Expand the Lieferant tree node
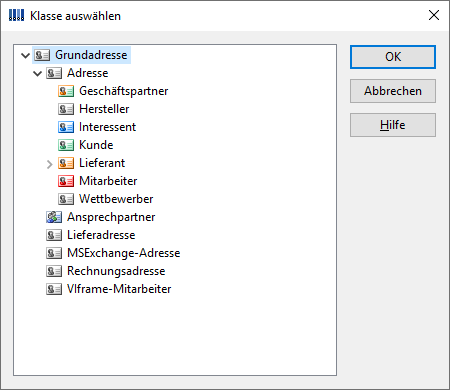 [49, 164]
